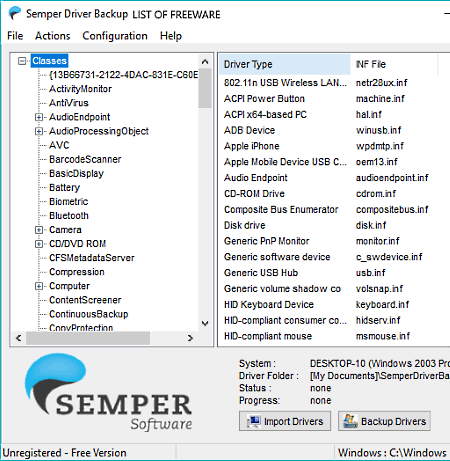Select the Apple iPhone driver row
Screen dimensions: 450x461
pyautogui.click(x=252, y=146)
